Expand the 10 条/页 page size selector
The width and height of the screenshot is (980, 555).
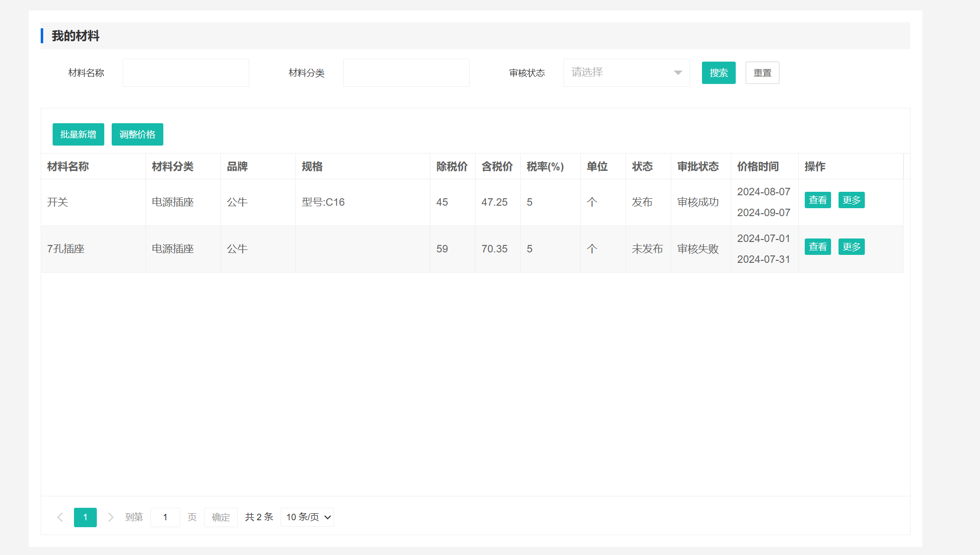coord(307,517)
